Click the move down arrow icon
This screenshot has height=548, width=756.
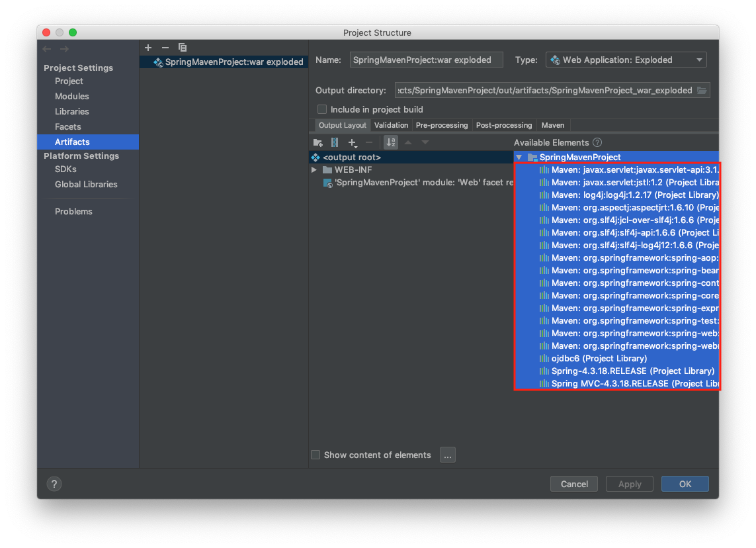point(425,142)
